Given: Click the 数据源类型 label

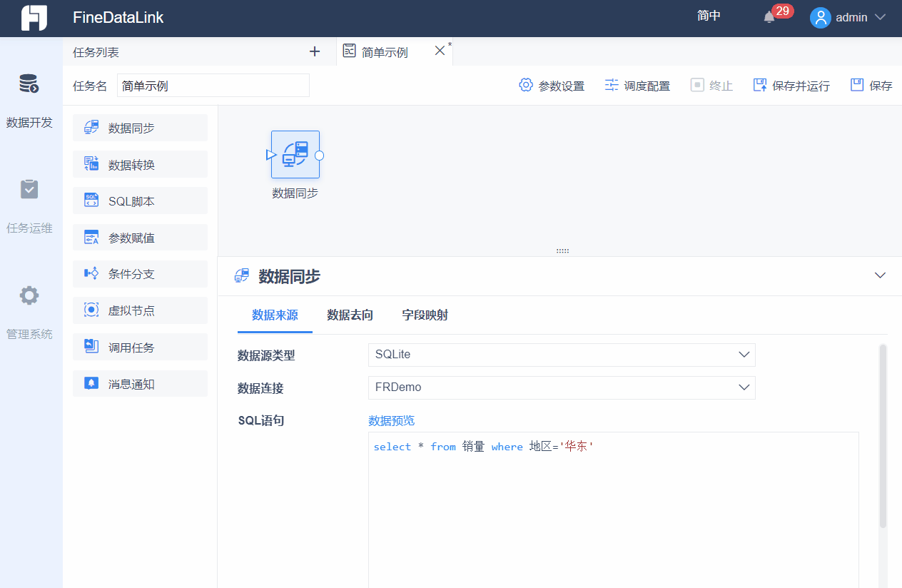Looking at the screenshot, I should point(266,355).
